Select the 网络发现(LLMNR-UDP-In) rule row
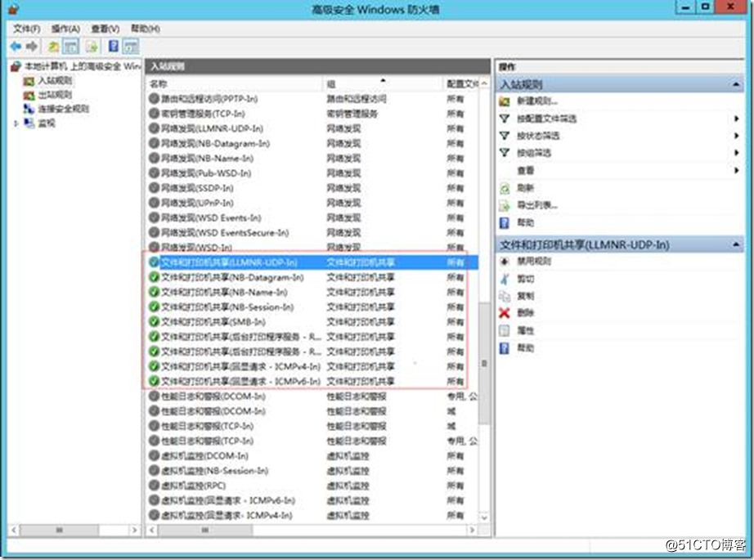Image resolution: width=754 pixels, height=560 pixels. pyautogui.click(x=312, y=129)
